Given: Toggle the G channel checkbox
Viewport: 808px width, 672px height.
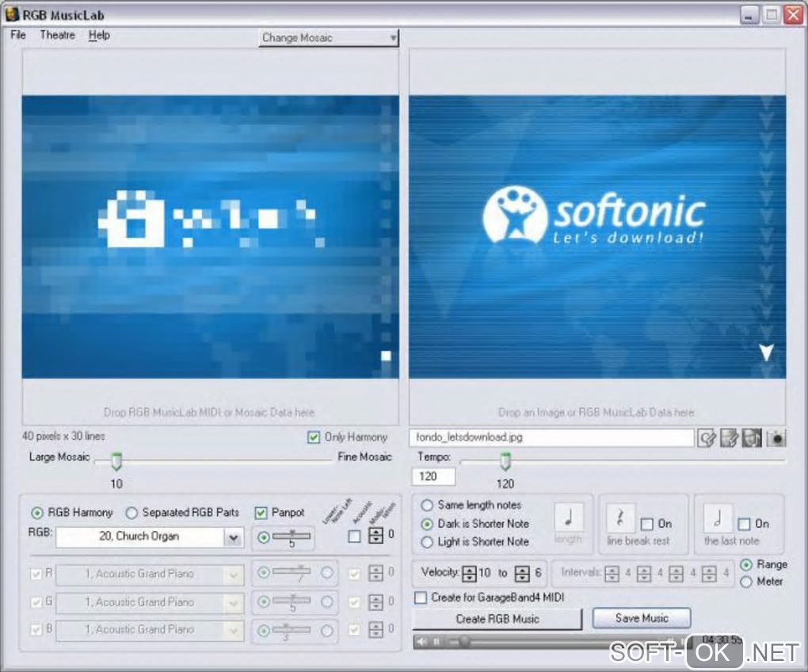Looking at the screenshot, I should click(x=36, y=602).
